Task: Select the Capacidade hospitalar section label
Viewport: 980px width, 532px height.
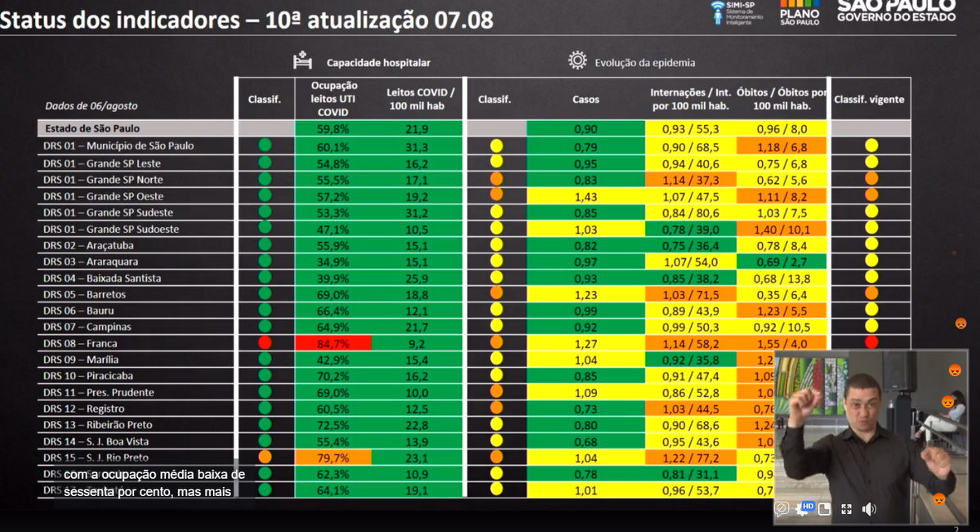Action: (x=378, y=62)
